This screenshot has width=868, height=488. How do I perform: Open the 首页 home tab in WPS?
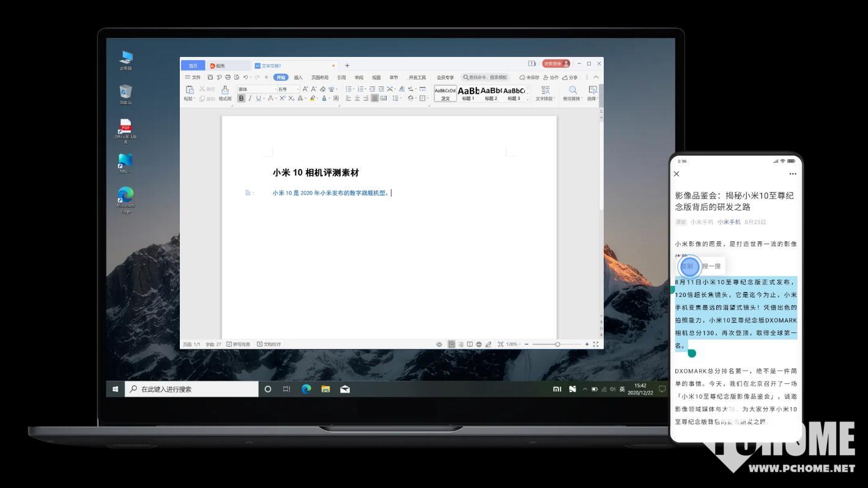coord(193,65)
